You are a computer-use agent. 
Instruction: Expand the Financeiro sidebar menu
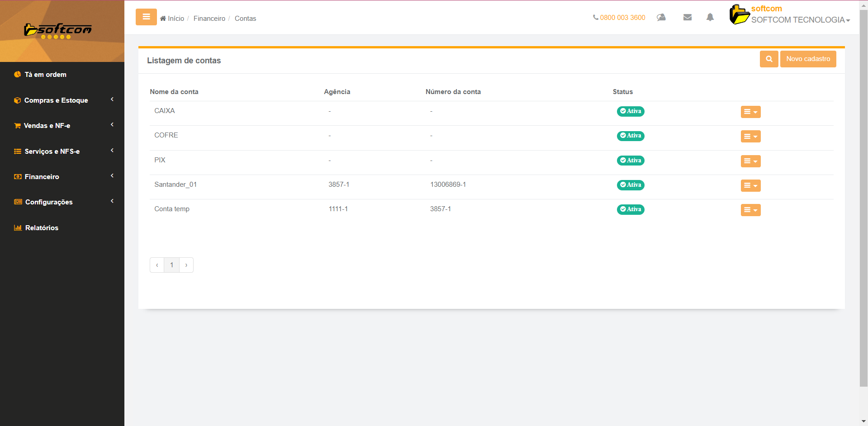(x=42, y=177)
